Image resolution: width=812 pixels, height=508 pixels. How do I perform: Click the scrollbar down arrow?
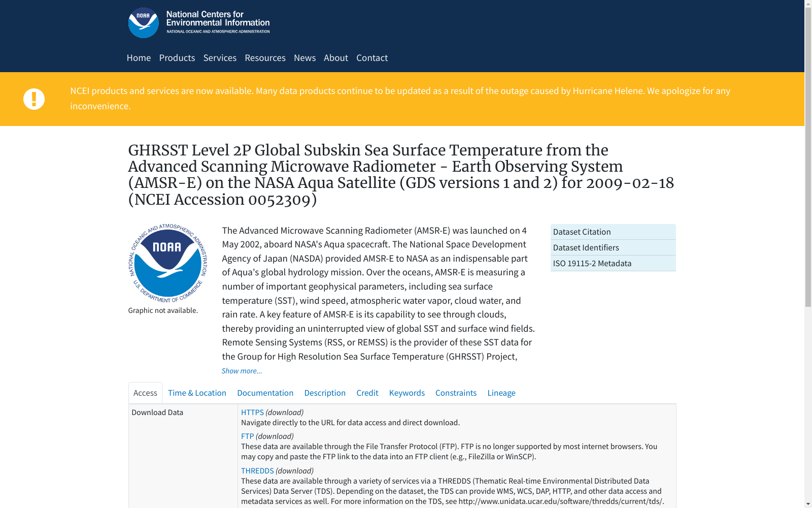pyautogui.click(x=808, y=504)
